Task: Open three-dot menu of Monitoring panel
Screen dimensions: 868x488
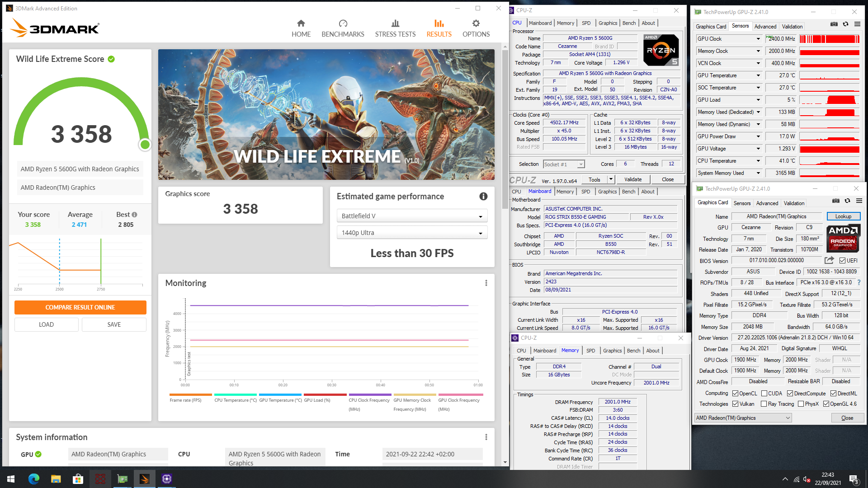Action: [486, 283]
